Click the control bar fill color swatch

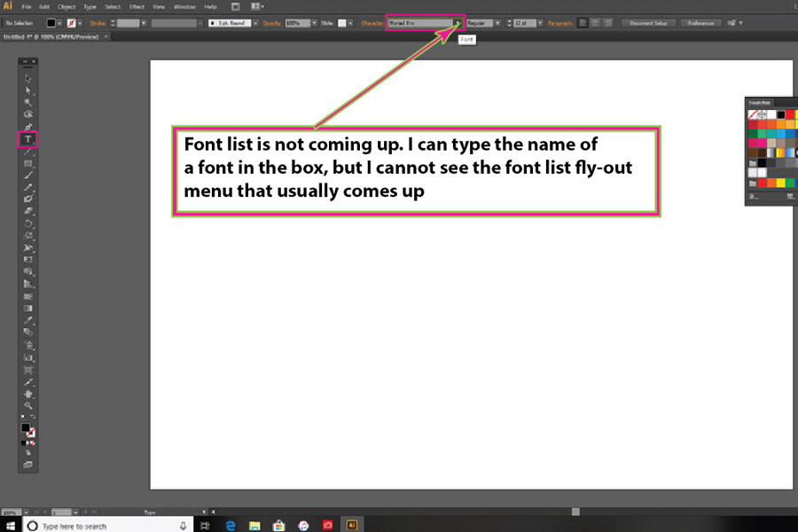[51, 23]
